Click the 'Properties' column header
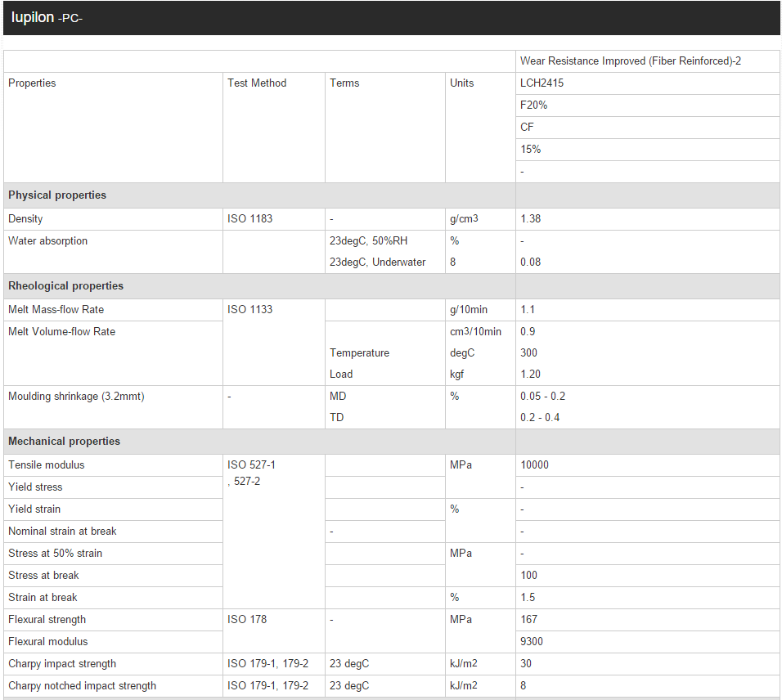The width and height of the screenshot is (782, 700). [x=32, y=83]
